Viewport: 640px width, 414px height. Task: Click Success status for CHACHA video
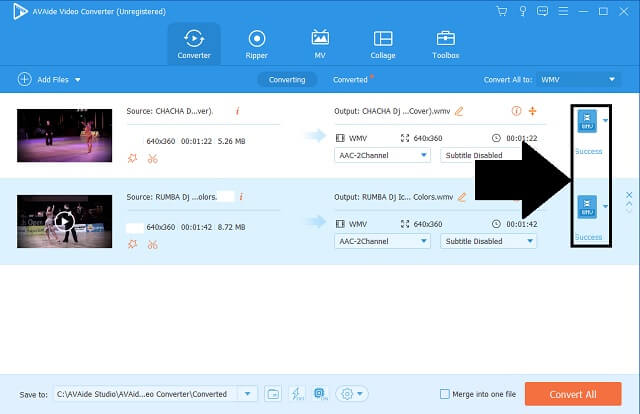click(x=589, y=151)
